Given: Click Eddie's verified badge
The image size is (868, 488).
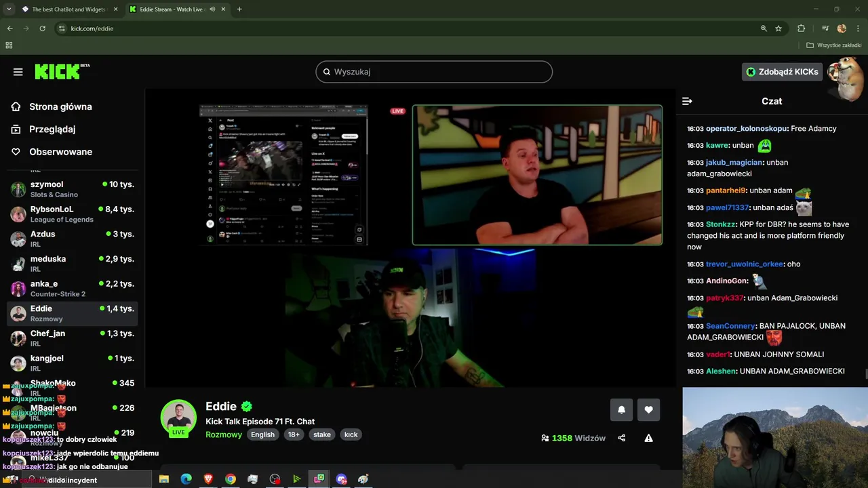Looking at the screenshot, I should pyautogui.click(x=247, y=406).
